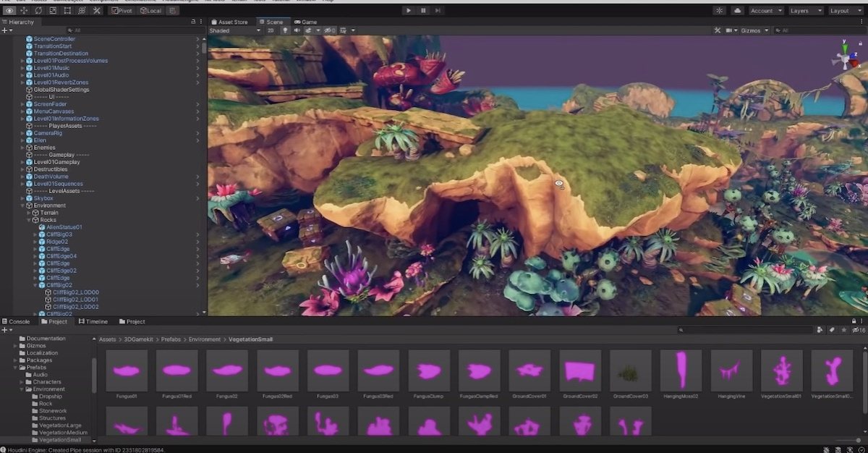Select the Rect transform tool
This screenshot has height=453, width=868.
click(67, 10)
